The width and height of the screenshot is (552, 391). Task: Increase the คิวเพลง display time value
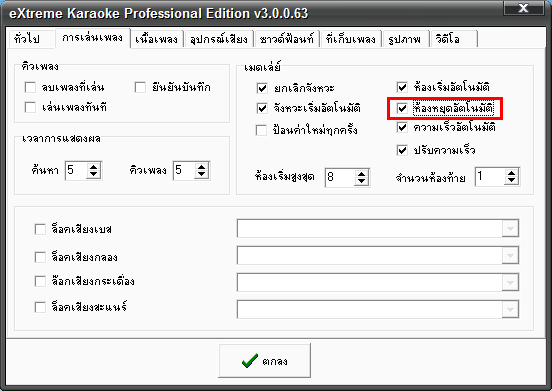pyautogui.click(x=201, y=166)
